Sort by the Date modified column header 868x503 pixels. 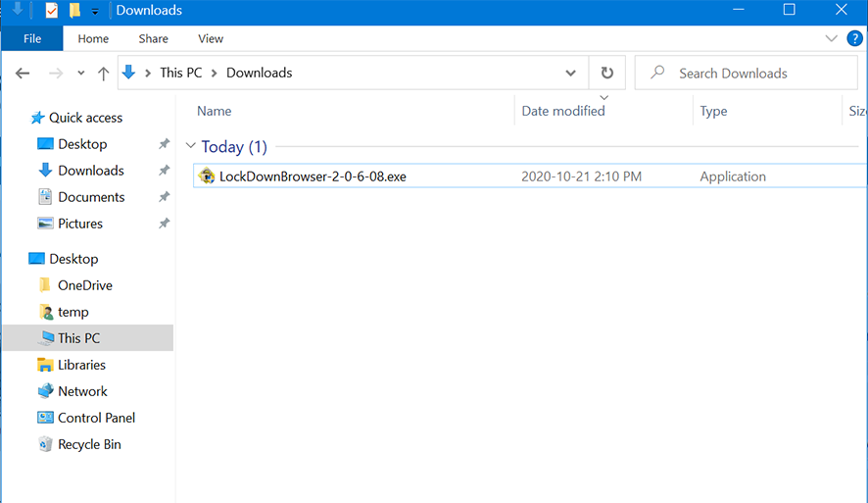tap(563, 111)
